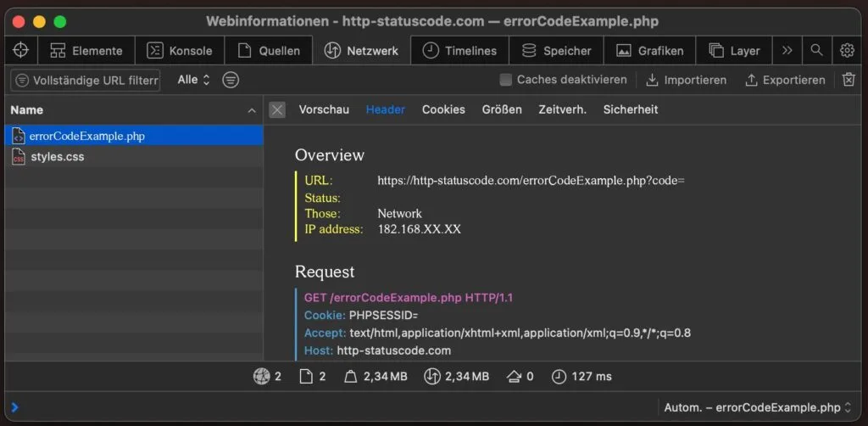868x426 pixels.
Task: Switch to the Timelines tab
Action: (x=460, y=50)
